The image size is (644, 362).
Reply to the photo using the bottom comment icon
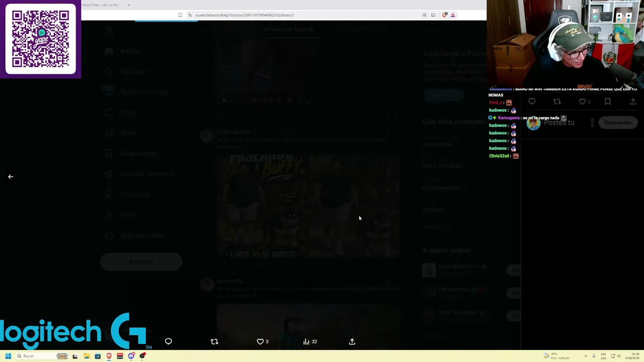point(169,341)
